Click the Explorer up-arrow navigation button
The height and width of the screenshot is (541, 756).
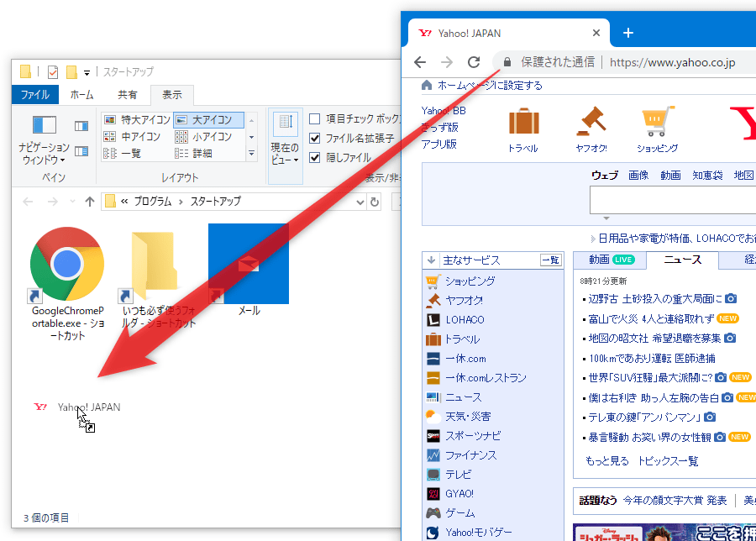tap(90, 202)
